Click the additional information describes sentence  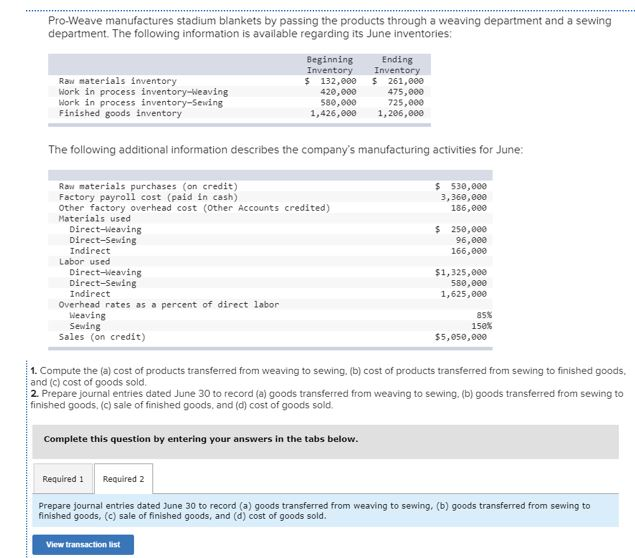(286, 150)
